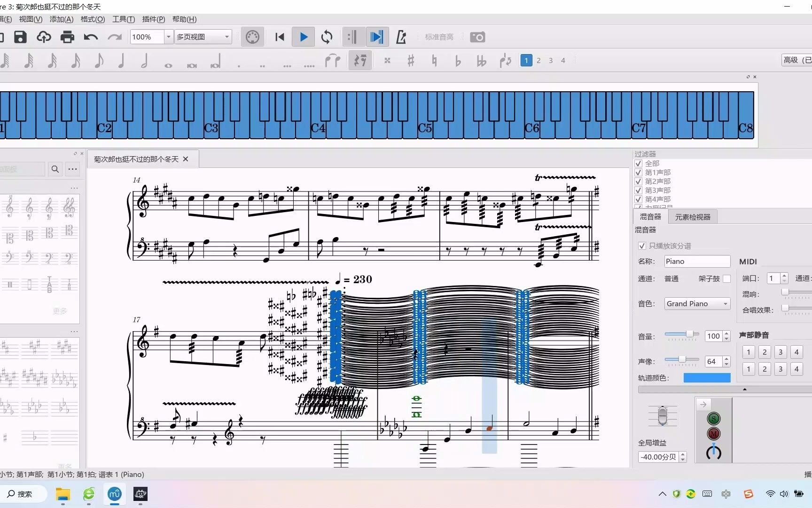Toggle 第4声部 filter checkbox
Screen dimensions: 812x508
(x=638, y=199)
